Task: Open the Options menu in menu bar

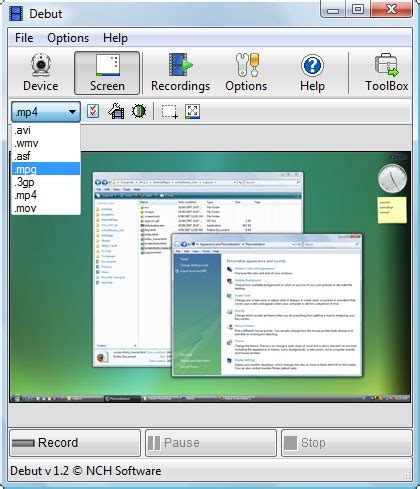Action: (x=68, y=38)
